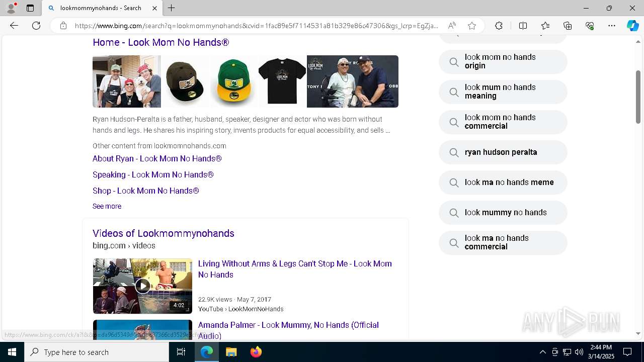Show hidden system tray icons
The image size is (644, 362).
coord(542,352)
